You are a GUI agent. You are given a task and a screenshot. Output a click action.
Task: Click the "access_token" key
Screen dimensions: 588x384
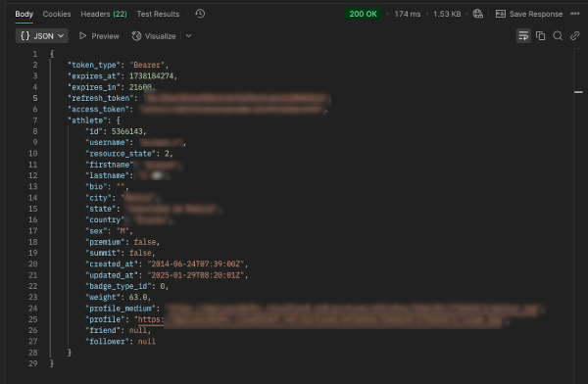coord(98,109)
